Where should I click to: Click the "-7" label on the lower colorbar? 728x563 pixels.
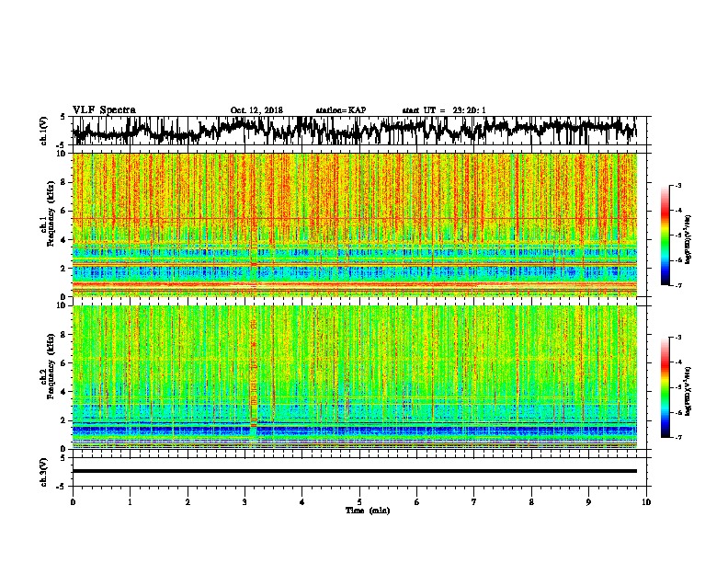pos(677,437)
